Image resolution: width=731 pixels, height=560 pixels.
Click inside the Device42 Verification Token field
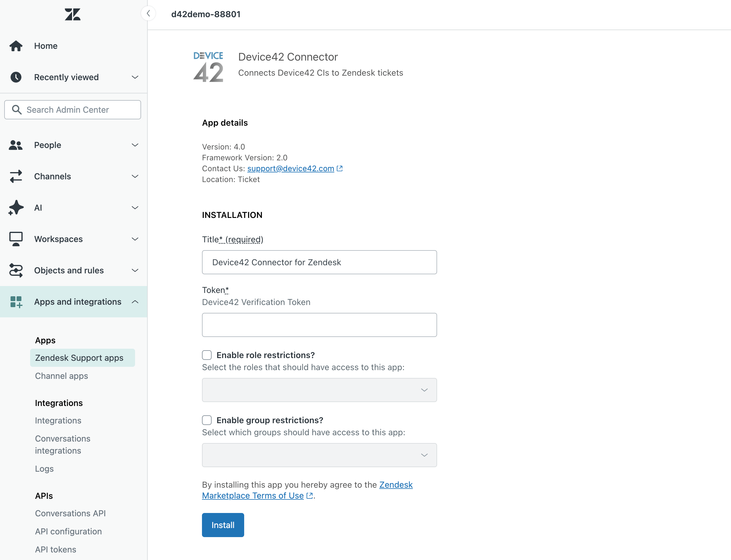(x=319, y=325)
